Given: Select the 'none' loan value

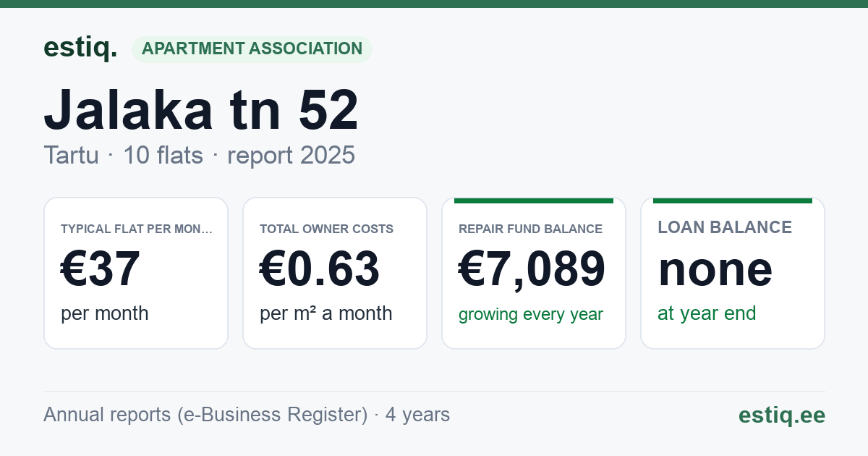Looking at the screenshot, I should tap(715, 269).
